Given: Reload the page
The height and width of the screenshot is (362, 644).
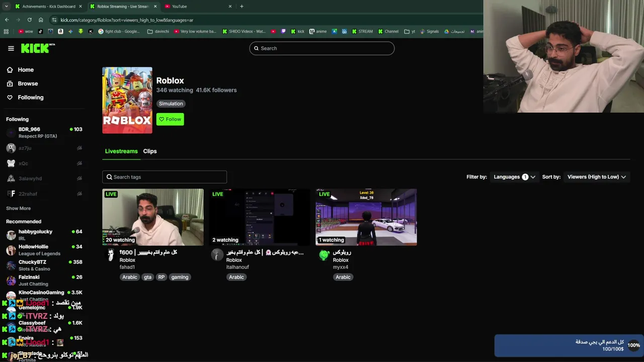Looking at the screenshot, I should 30,20.
